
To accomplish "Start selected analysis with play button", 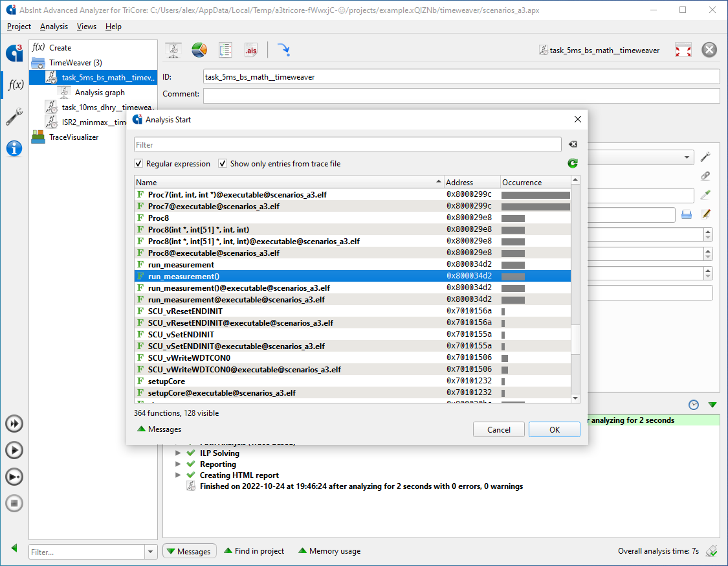I will pyautogui.click(x=14, y=450).
